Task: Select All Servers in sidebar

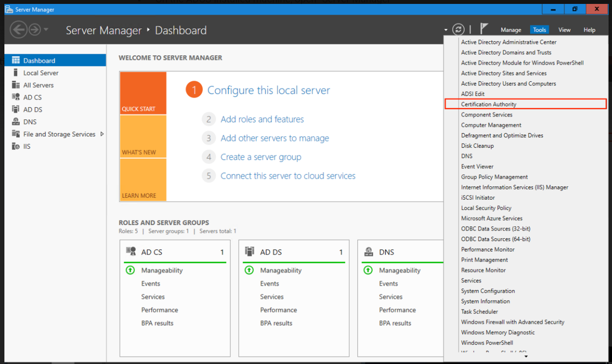Action: point(55,85)
